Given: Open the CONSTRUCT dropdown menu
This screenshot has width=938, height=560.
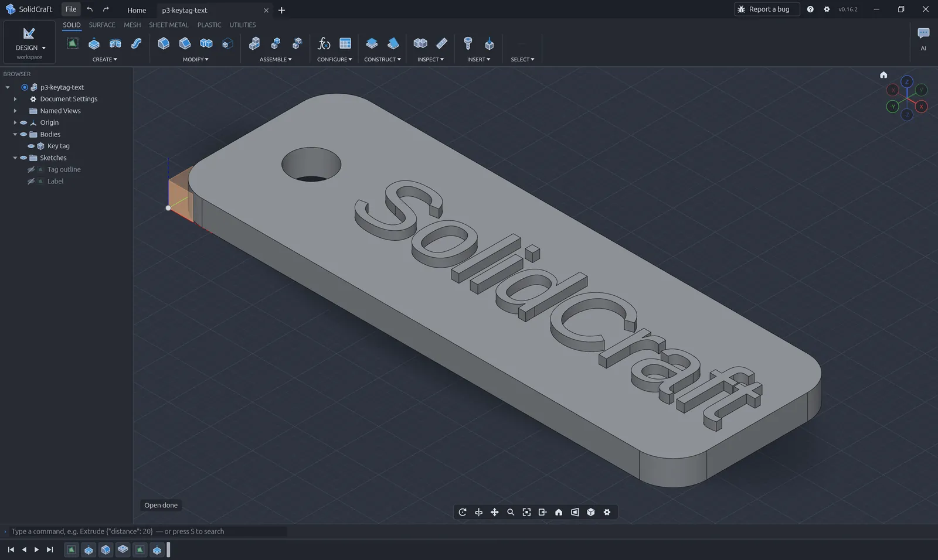Looking at the screenshot, I should click(382, 59).
